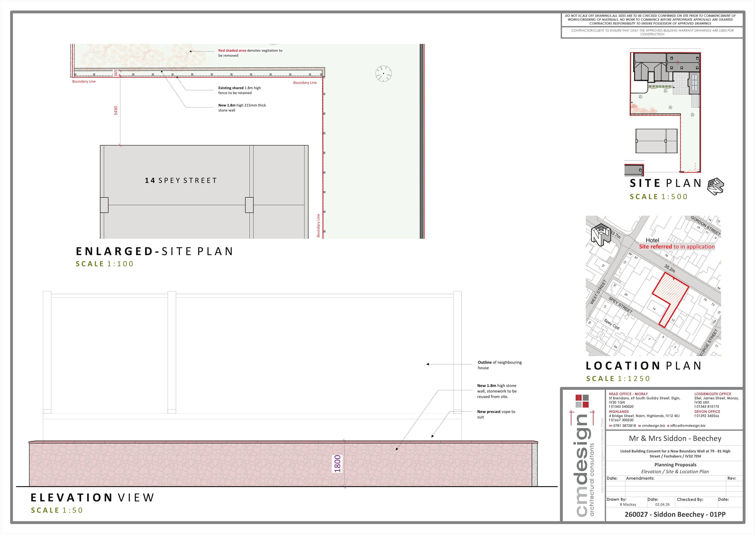Screen dimensions: 756x535
Task: Click the "Existing shared 1.8m high fence" note
Action: click(x=239, y=90)
